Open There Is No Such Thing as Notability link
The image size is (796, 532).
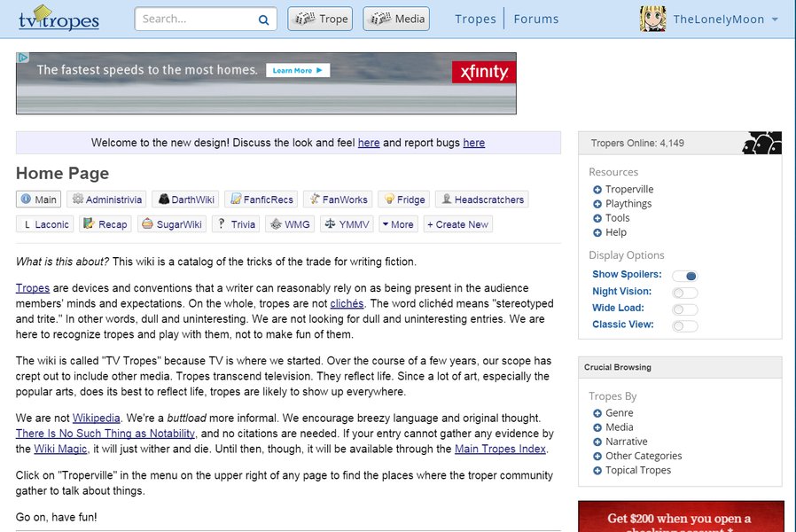[105, 434]
